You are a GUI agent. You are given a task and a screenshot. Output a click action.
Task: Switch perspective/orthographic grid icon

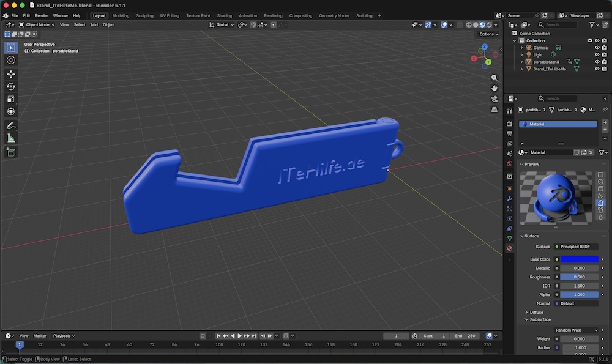click(494, 110)
